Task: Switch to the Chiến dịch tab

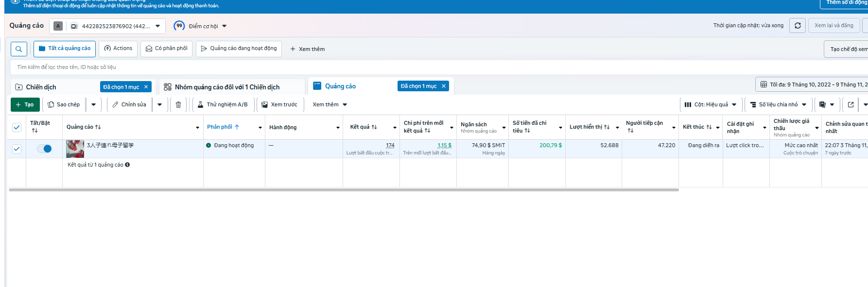Action: click(41, 87)
